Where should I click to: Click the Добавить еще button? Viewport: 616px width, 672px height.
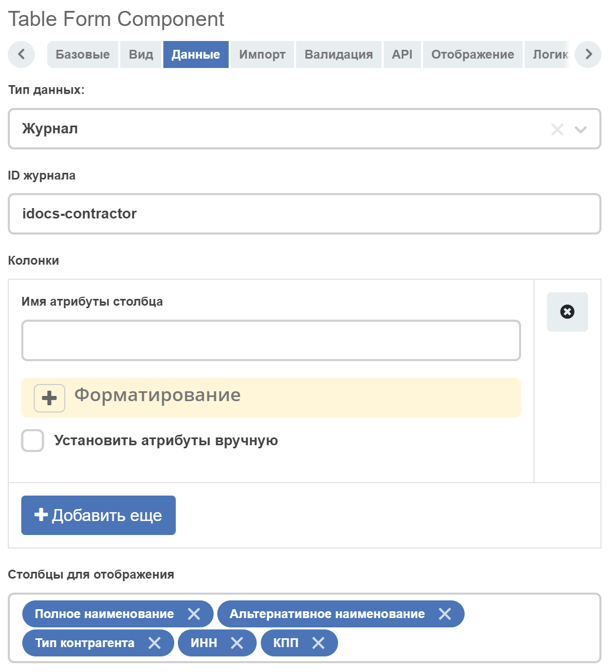point(99,515)
